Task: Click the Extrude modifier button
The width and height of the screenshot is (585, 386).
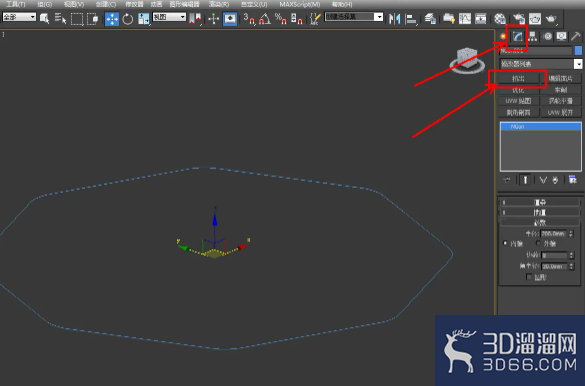Action: [519, 78]
